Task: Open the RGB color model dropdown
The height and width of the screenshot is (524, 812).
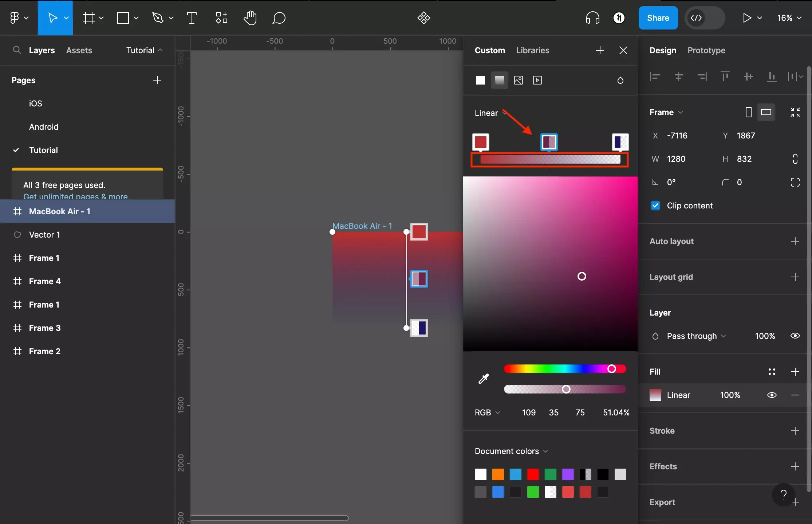Action: coord(488,412)
